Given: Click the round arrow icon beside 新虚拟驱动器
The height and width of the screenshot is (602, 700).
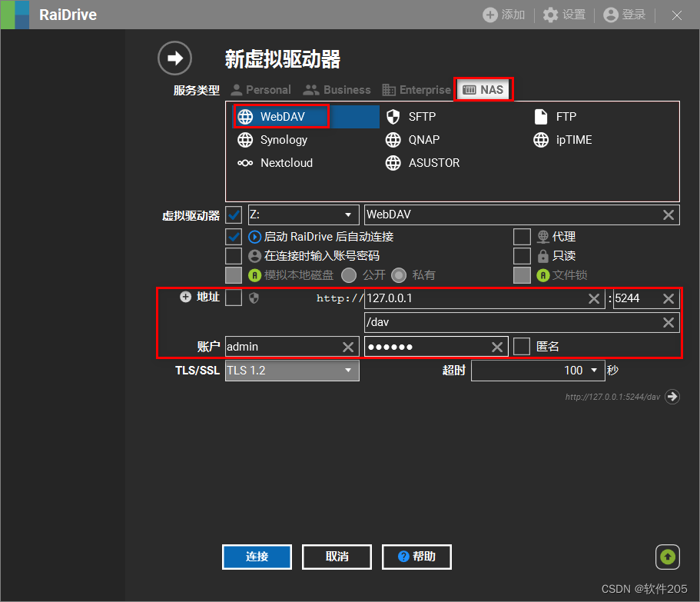Looking at the screenshot, I should tap(174, 58).
